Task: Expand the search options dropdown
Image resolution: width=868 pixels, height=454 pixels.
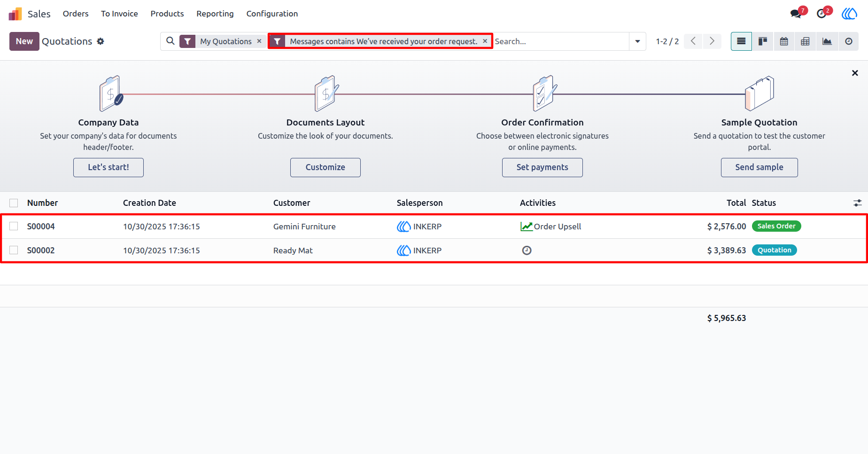Action: pos(637,41)
